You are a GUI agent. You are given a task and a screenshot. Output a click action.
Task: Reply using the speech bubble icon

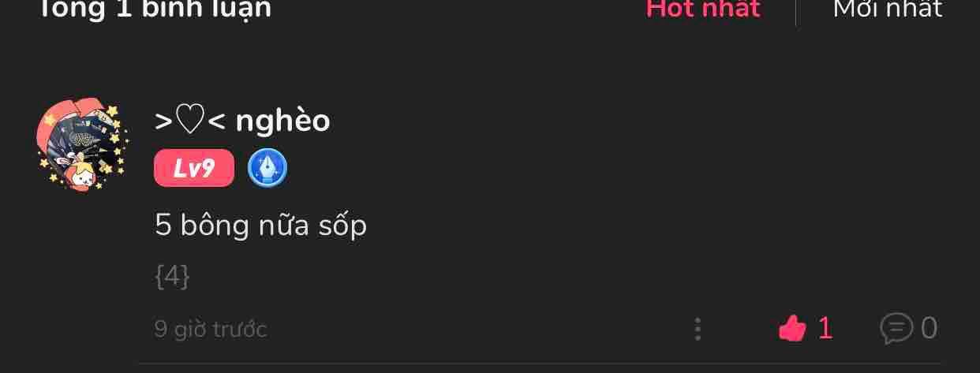pos(896,328)
